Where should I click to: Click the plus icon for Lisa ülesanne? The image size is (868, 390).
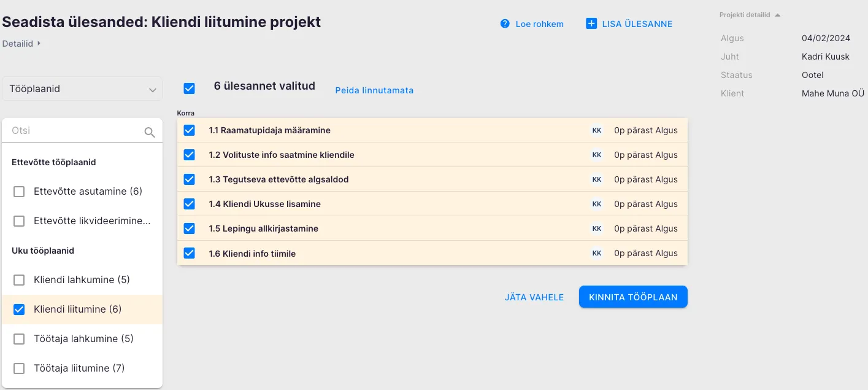(x=591, y=24)
